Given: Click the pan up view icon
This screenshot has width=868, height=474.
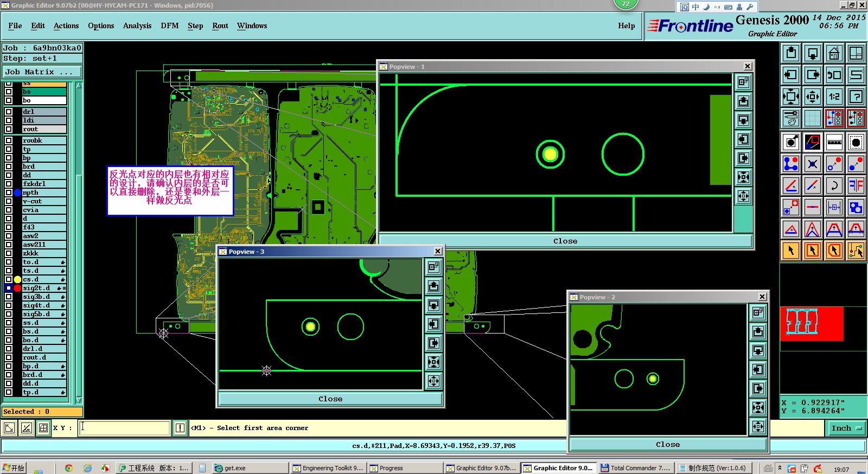Looking at the screenshot, I should click(x=791, y=53).
